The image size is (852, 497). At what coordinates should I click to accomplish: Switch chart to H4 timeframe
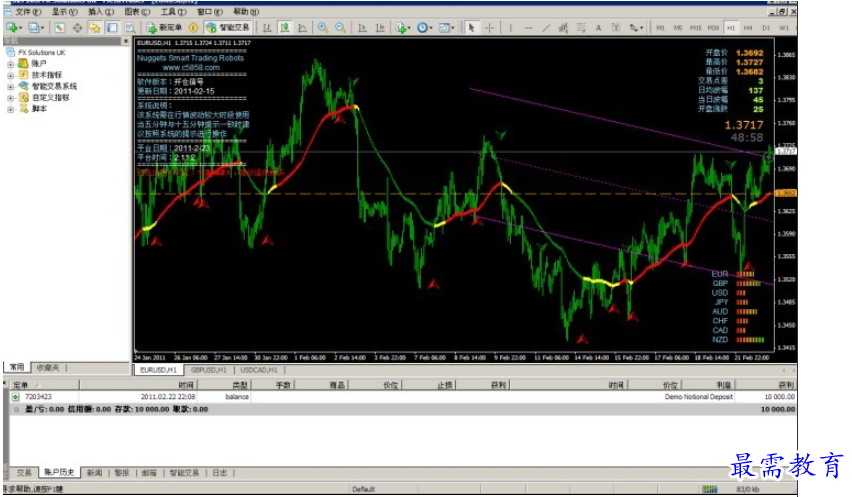point(748,27)
